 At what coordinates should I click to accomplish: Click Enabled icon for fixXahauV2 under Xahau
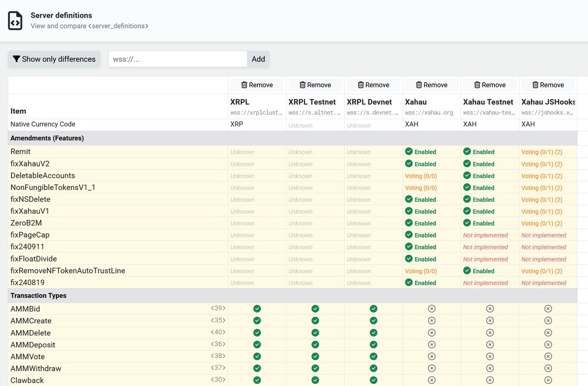click(409, 164)
